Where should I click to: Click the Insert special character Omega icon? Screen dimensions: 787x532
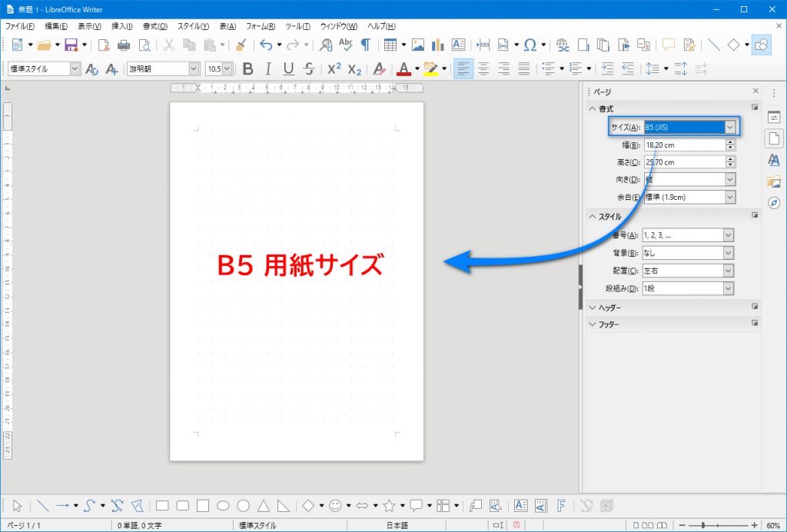[x=530, y=45]
